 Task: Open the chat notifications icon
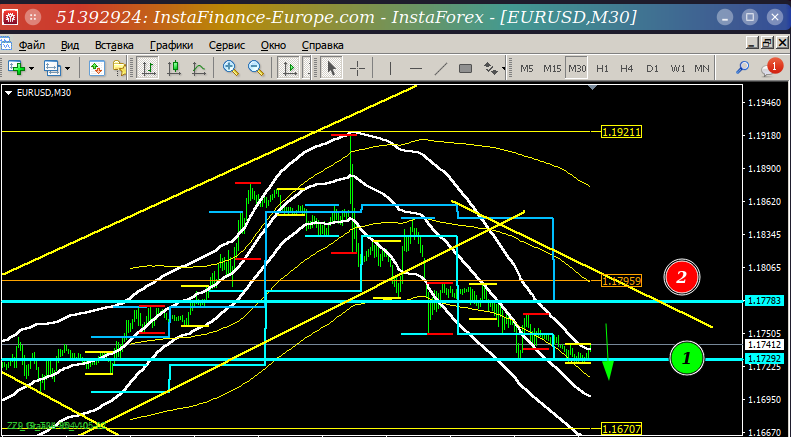(x=770, y=68)
